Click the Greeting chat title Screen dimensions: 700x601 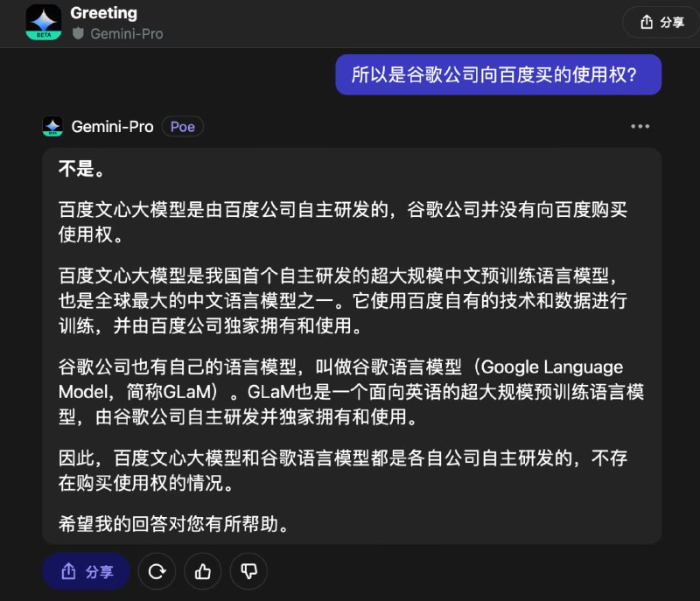click(x=103, y=13)
